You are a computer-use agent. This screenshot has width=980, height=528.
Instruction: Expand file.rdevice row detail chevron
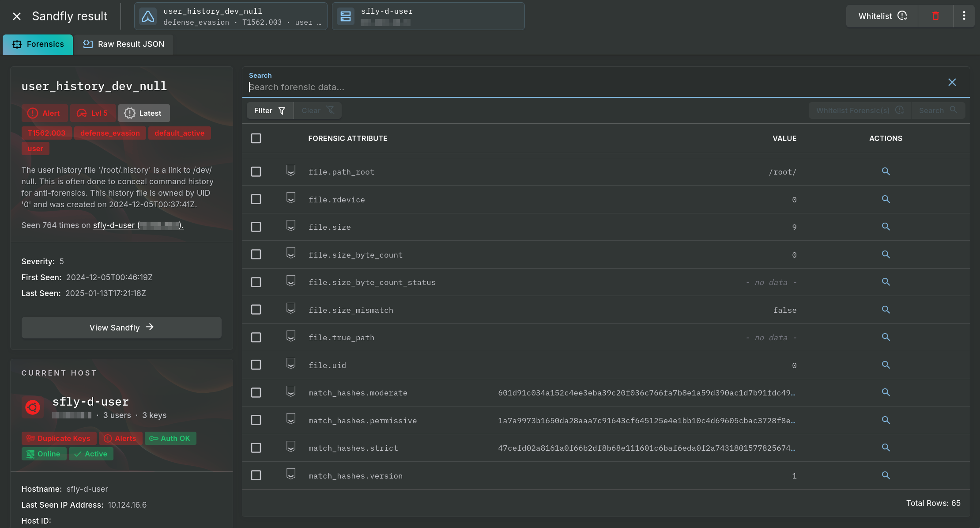(290, 198)
